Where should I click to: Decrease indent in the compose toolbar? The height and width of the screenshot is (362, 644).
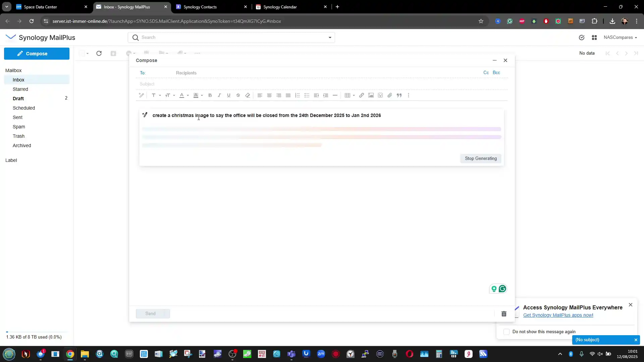point(316,96)
